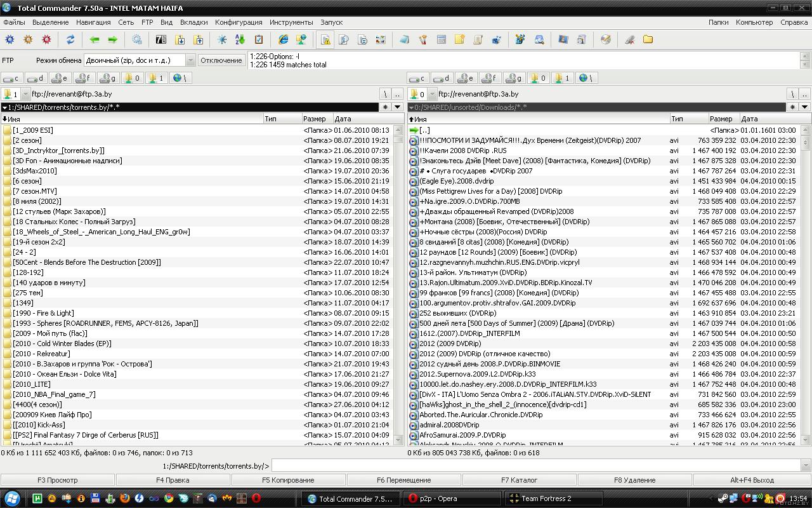
Task: Click F6 Перемещение button
Action: [403, 480]
